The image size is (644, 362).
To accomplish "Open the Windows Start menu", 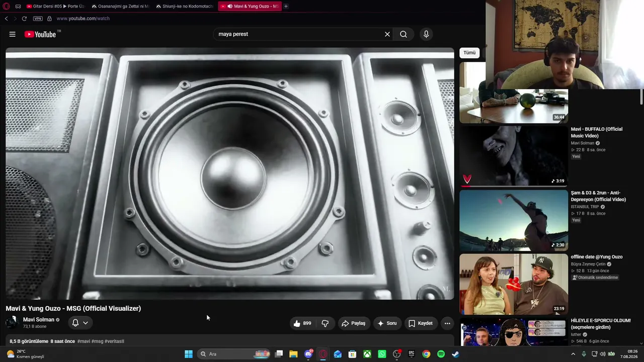I will point(189,354).
